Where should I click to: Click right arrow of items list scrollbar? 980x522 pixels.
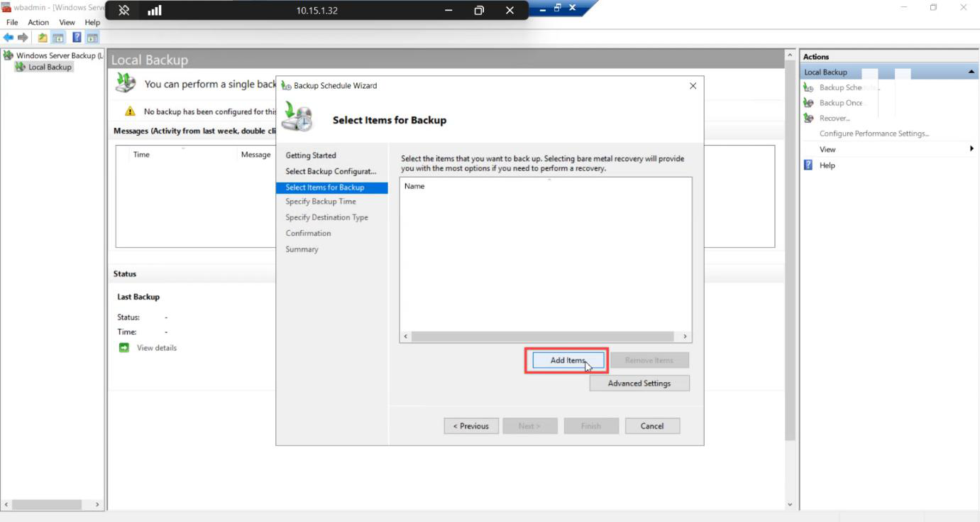pyautogui.click(x=685, y=336)
